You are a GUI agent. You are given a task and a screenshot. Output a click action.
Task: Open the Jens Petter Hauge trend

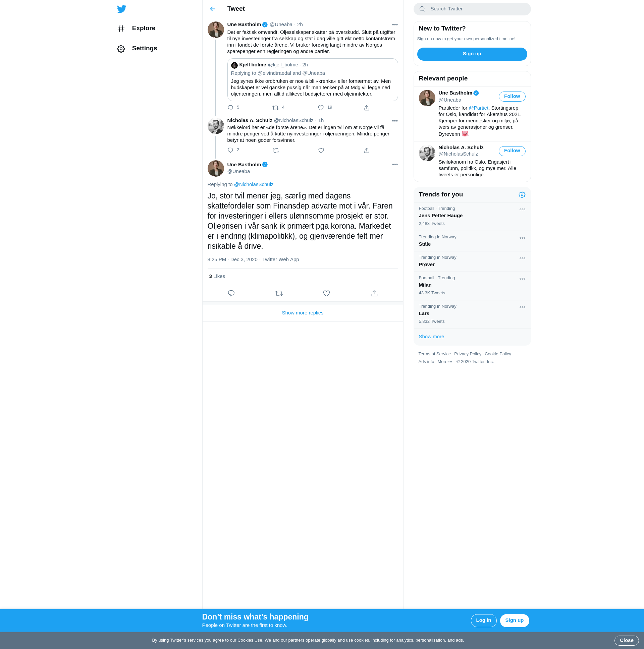pos(472,216)
